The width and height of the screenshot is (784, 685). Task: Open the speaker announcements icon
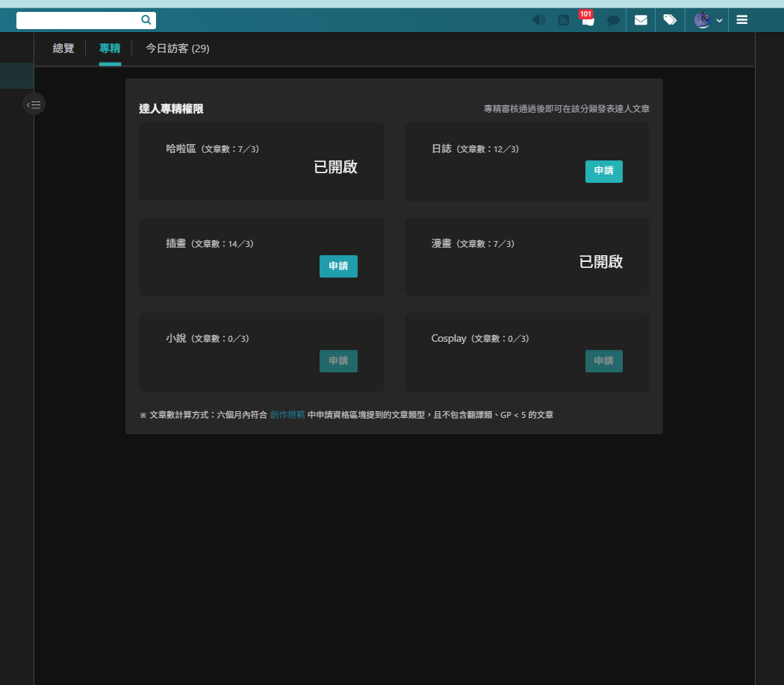point(538,20)
